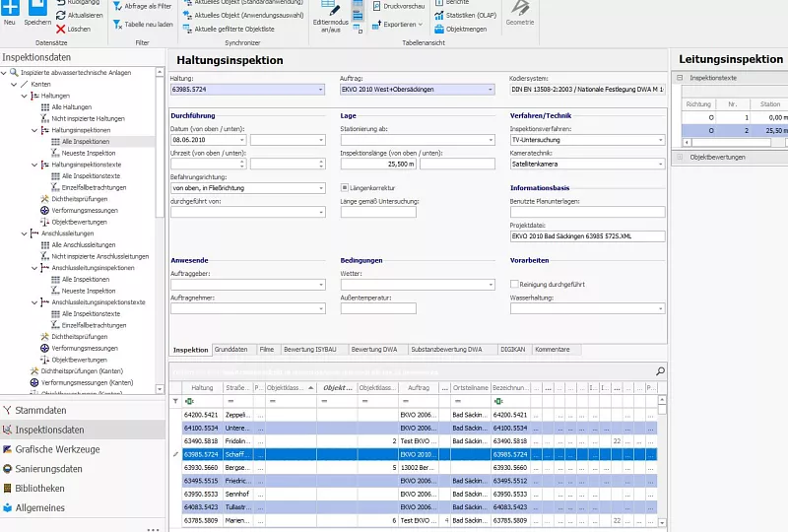Select Nicht inspizierte Haltungen node

pos(88,118)
